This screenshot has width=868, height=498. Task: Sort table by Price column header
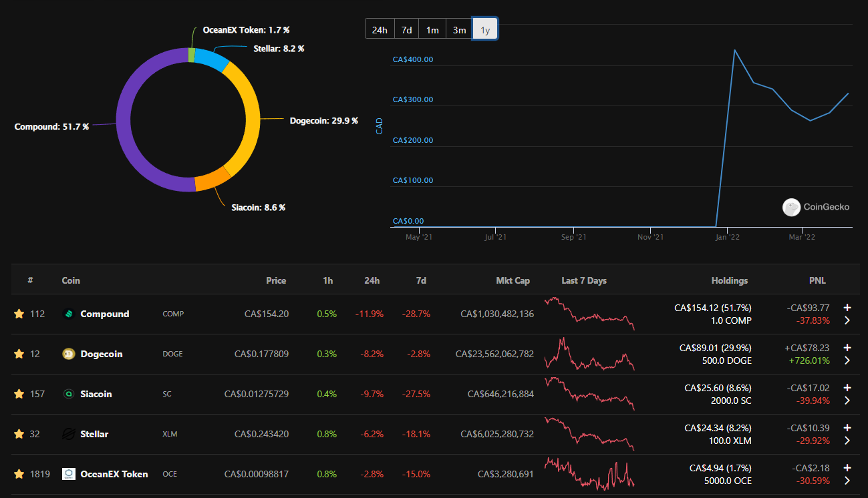(x=276, y=280)
